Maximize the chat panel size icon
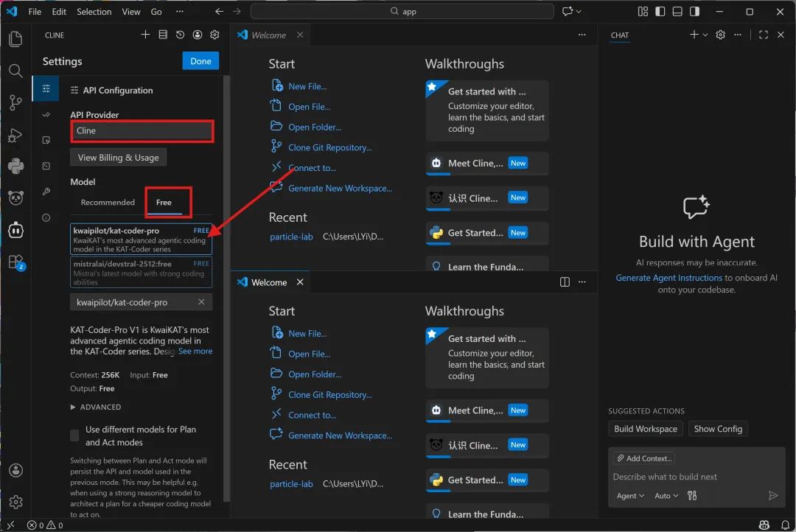Screen dimensions: 796x532 coord(764,35)
